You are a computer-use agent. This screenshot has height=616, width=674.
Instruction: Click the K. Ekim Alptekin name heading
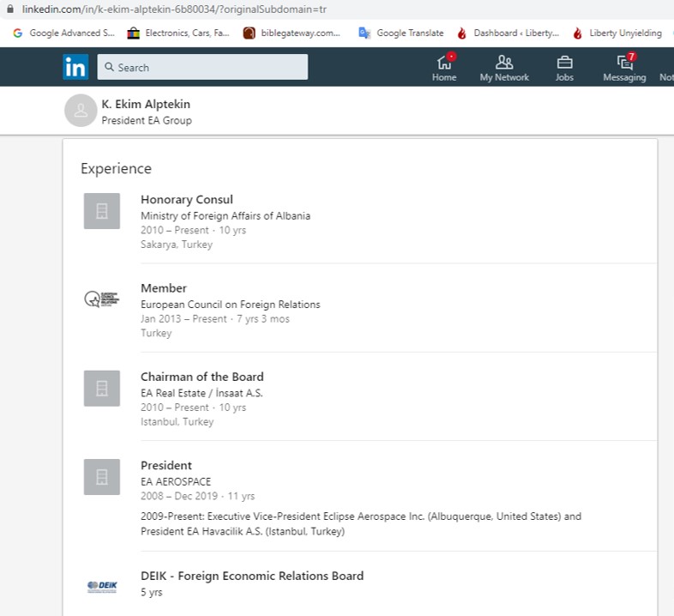pyautogui.click(x=146, y=105)
